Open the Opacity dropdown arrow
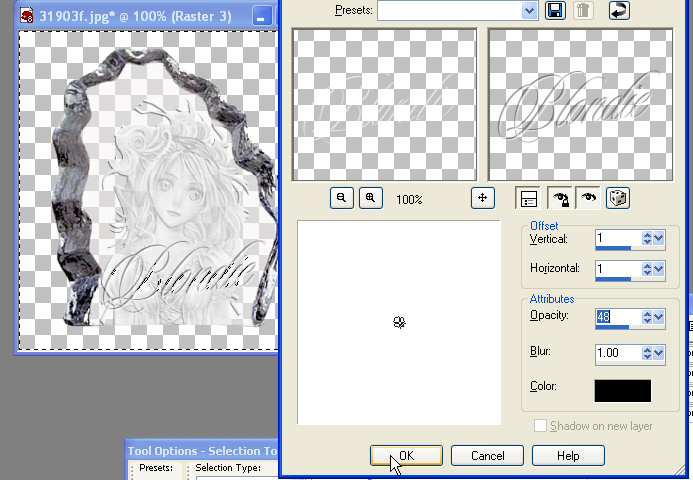The image size is (693, 480). tap(659, 317)
